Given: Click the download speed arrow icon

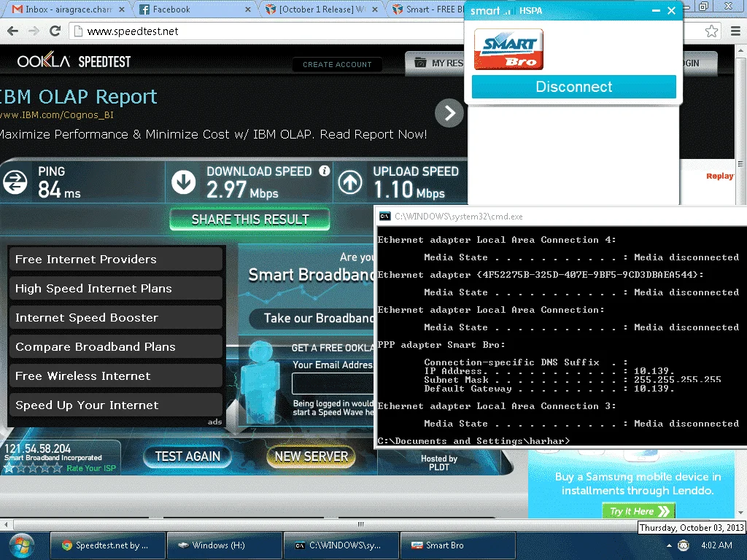Looking at the screenshot, I should [x=183, y=182].
